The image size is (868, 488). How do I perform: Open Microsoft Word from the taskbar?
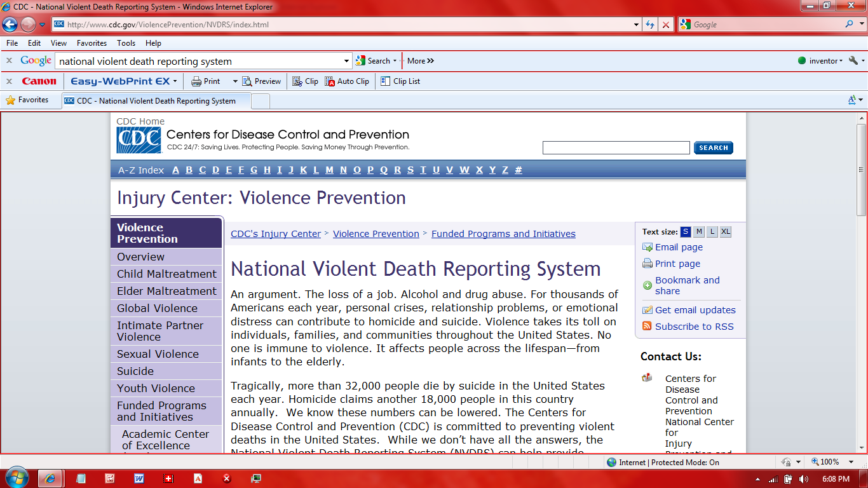(x=139, y=478)
